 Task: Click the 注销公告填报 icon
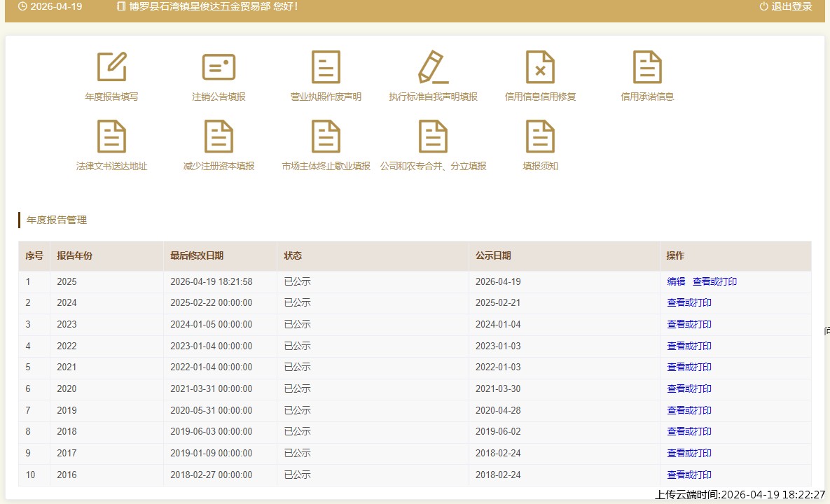tap(219, 67)
